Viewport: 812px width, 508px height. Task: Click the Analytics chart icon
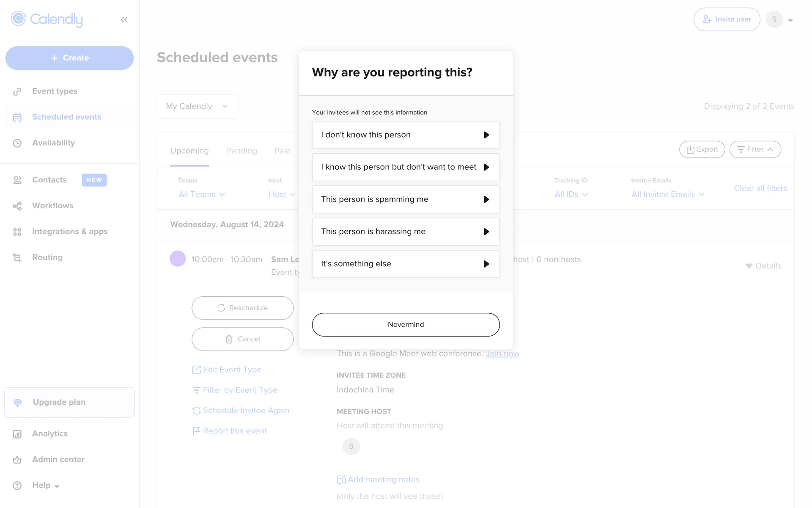click(17, 434)
